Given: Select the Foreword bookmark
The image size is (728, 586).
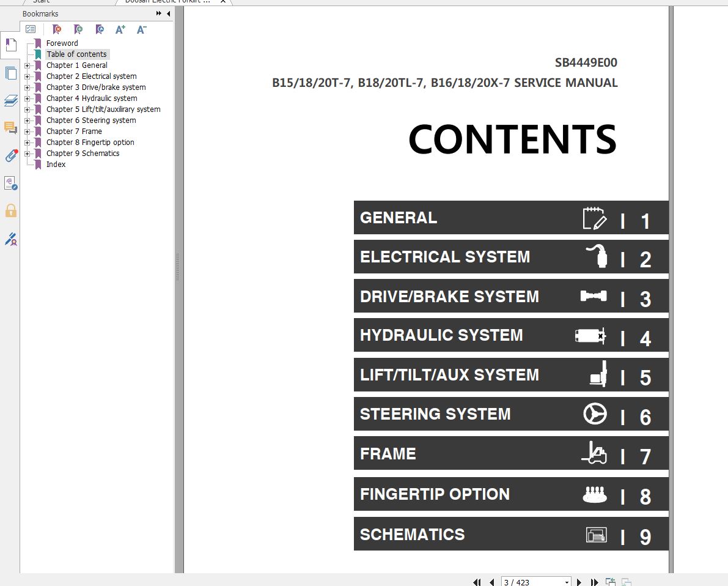Looking at the screenshot, I should [x=62, y=43].
